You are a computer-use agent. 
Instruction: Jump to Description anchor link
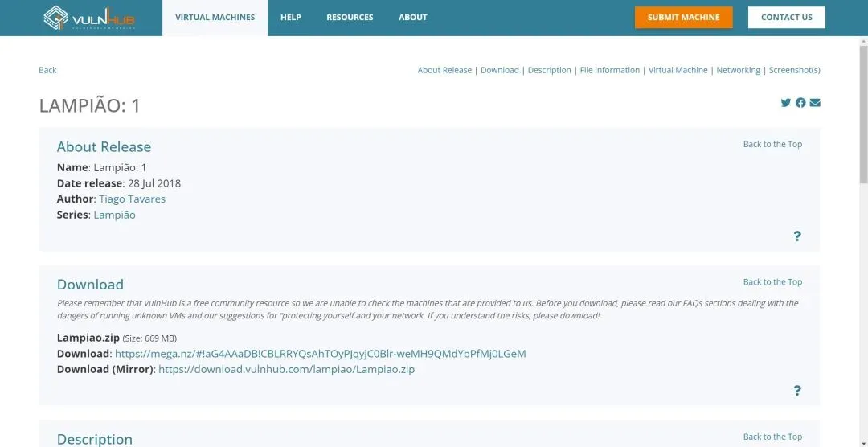point(549,70)
